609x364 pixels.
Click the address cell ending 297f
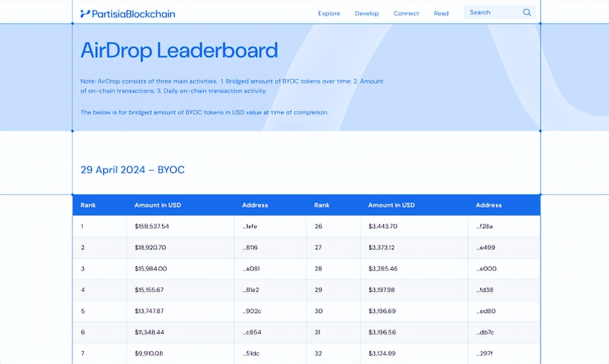(504, 354)
